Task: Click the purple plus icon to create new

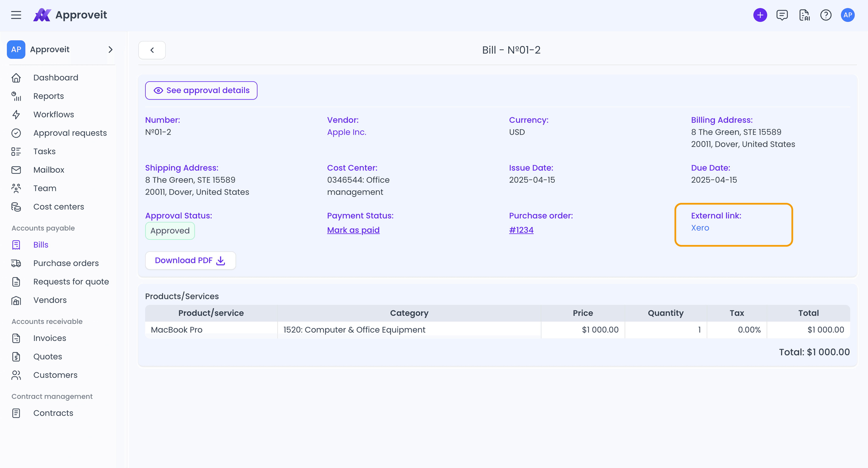Action: coord(760,15)
